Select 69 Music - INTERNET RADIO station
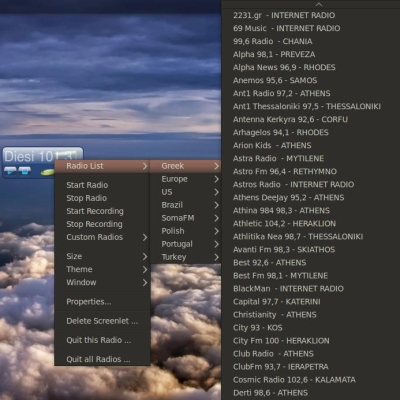The width and height of the screenshot is (400, 400). [x=311, y=28]
